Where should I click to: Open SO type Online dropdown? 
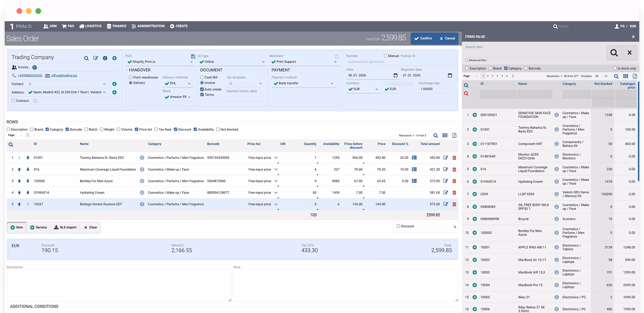tap(232, 62)
